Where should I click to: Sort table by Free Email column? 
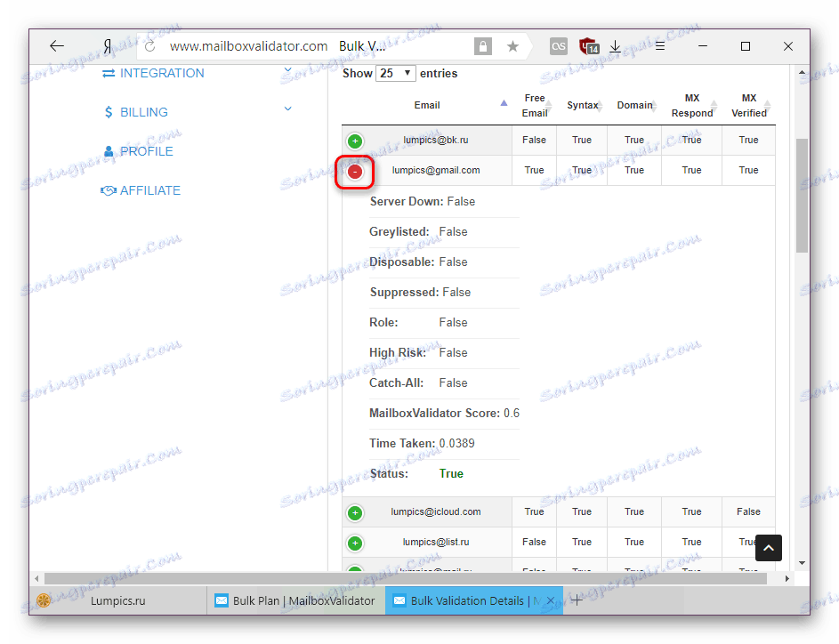pos(535,105)
